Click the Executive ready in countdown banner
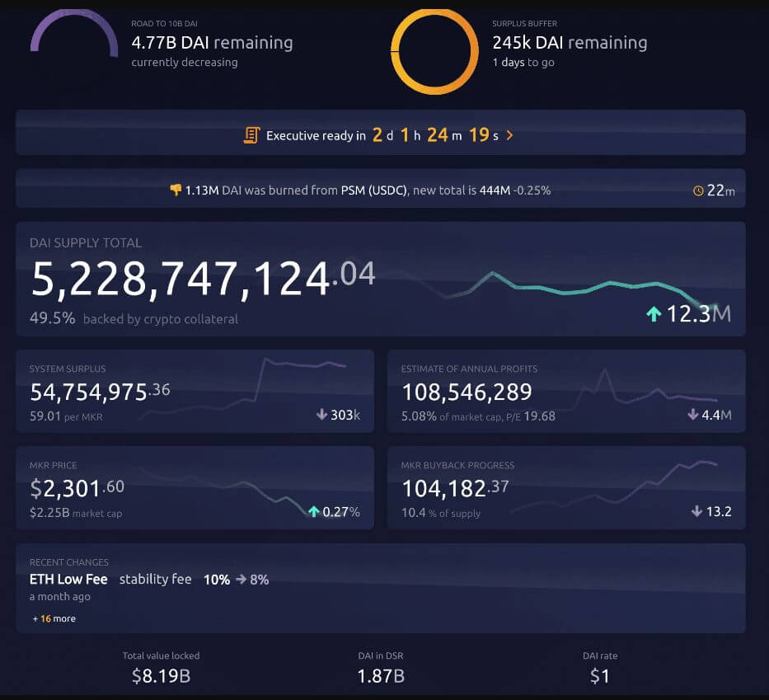Screen dimensions: 769x700 (x=381, y=133)
